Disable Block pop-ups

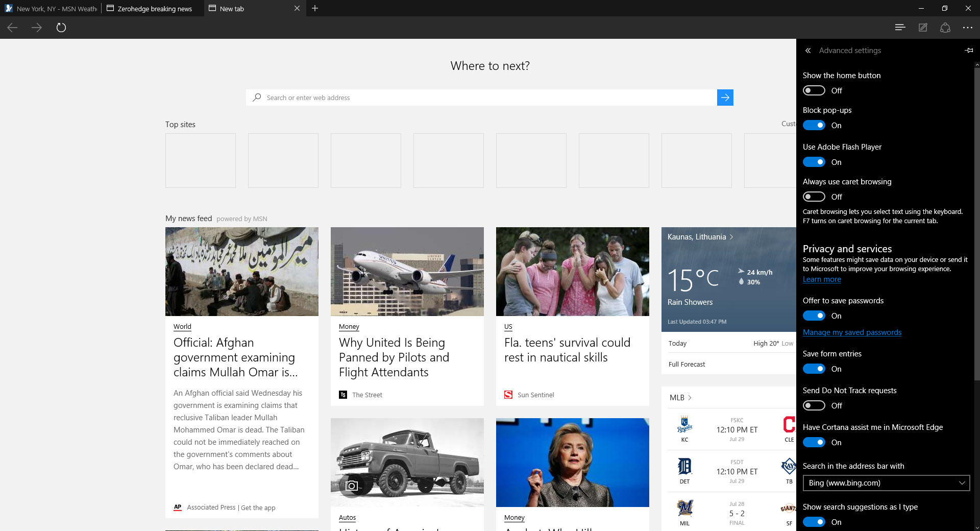pyautogui.click(x=815, y=125)
